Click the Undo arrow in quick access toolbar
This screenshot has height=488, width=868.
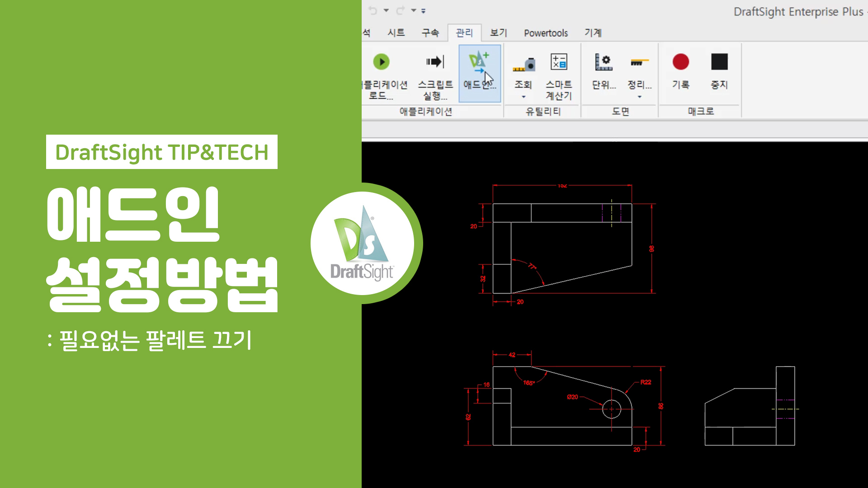373,10
